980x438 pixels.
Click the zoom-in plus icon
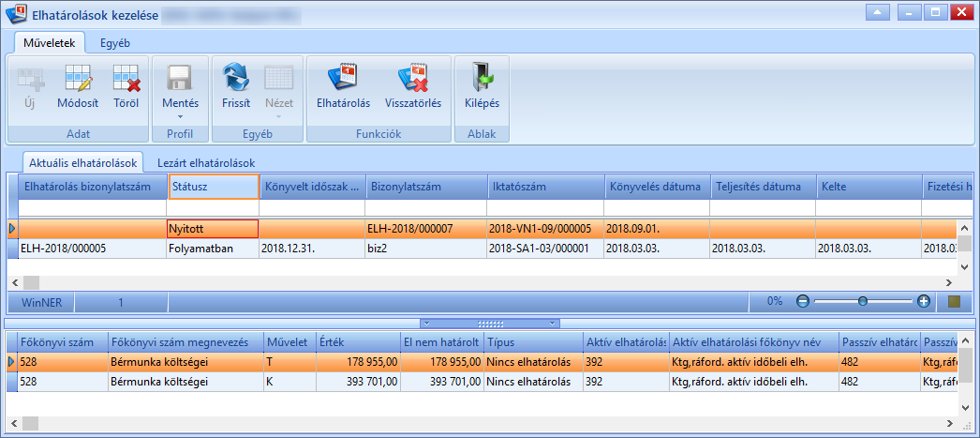(x=924, y=301)
